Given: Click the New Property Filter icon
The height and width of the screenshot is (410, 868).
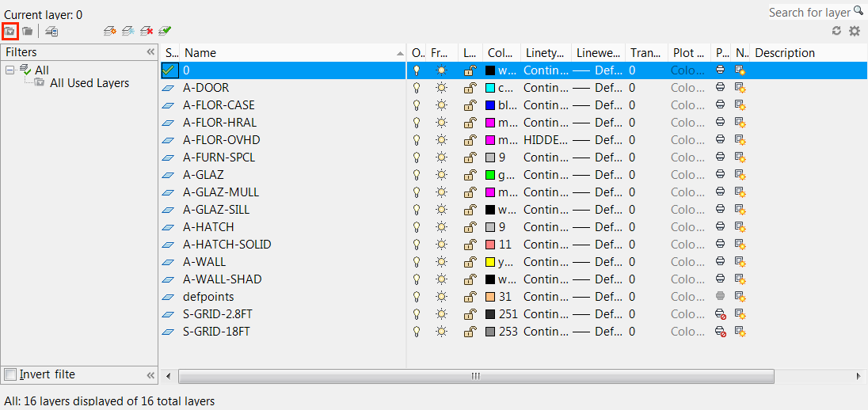Looking at the screenshot, I should [10, 31].
